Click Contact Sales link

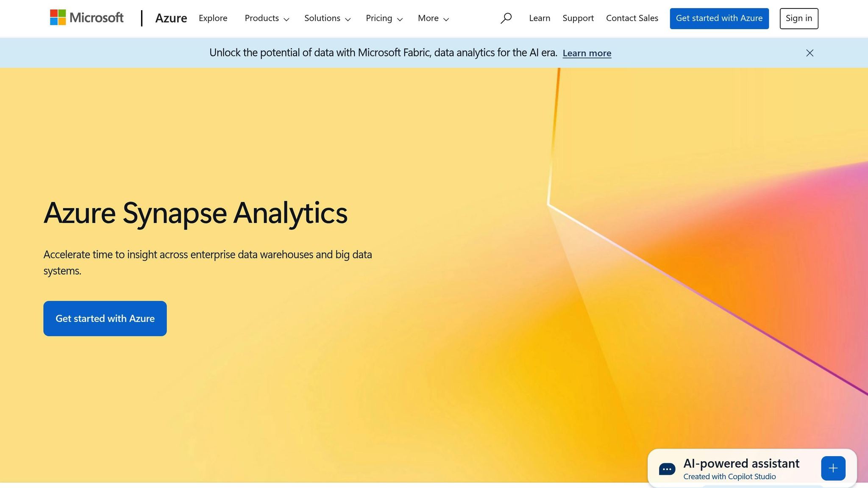click(632, 18)
